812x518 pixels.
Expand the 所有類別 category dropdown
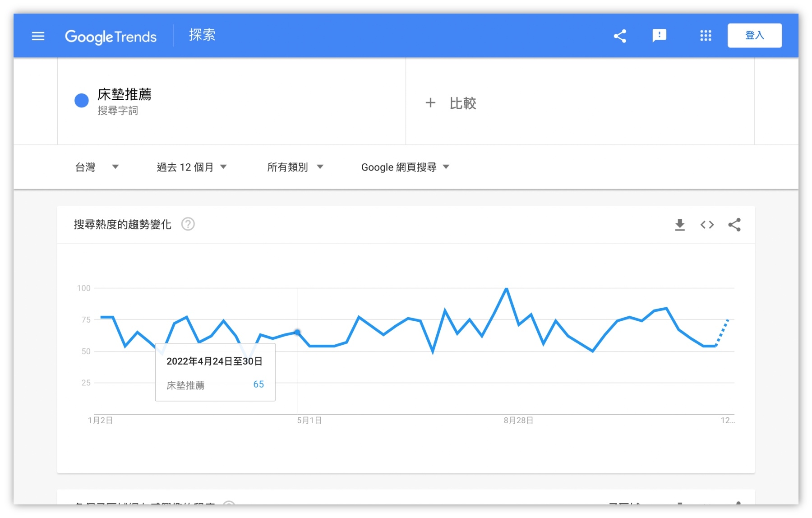pos(295,167)
